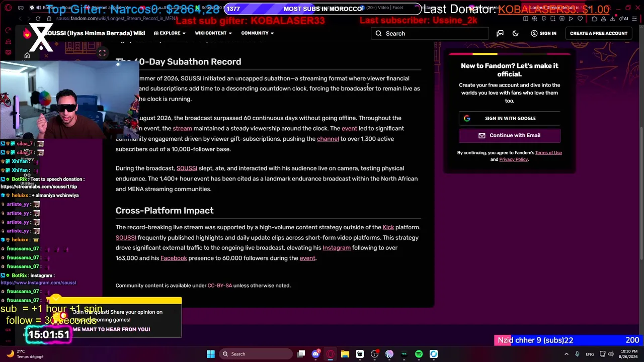Screen dimensions: 644x362
Task: Click 'WE WANT TO HEAR FROM YOU!' banner text
Action: tap(111, 329)
